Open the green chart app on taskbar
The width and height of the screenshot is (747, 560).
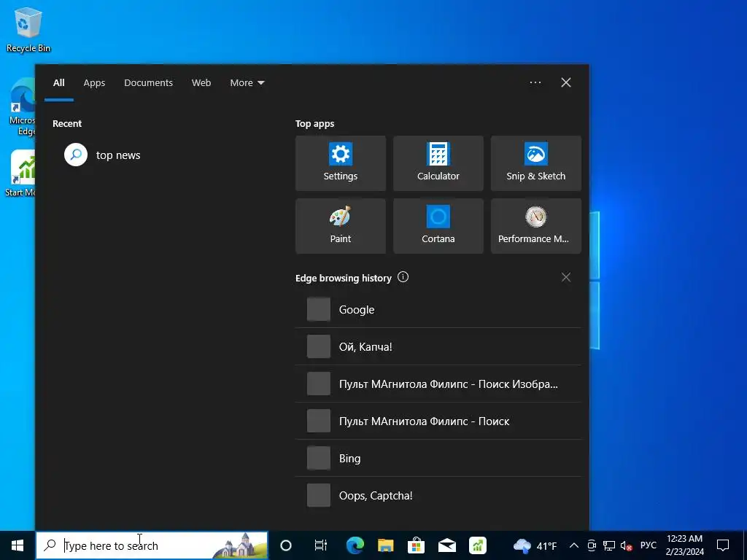477,545
